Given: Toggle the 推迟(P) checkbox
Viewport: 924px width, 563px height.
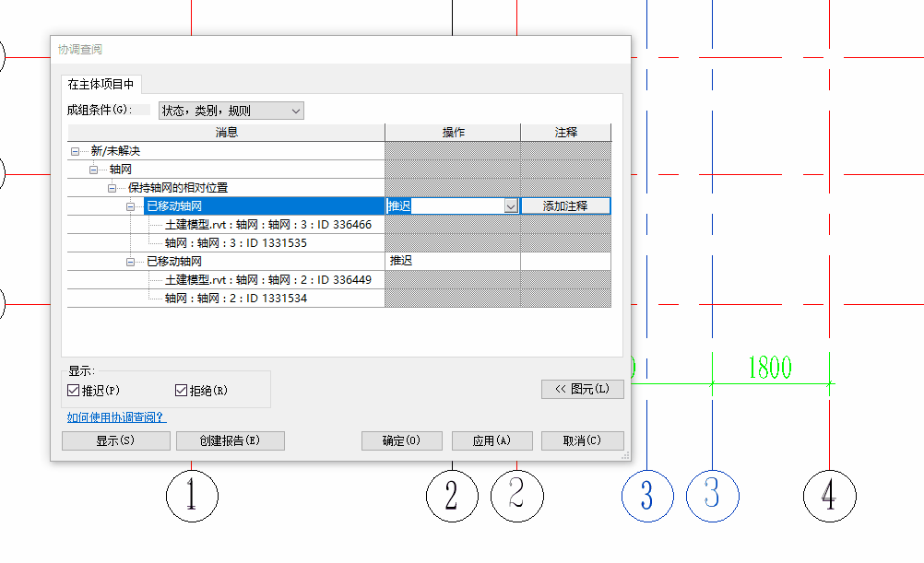Looking at the screenshot, I should 73,390.
